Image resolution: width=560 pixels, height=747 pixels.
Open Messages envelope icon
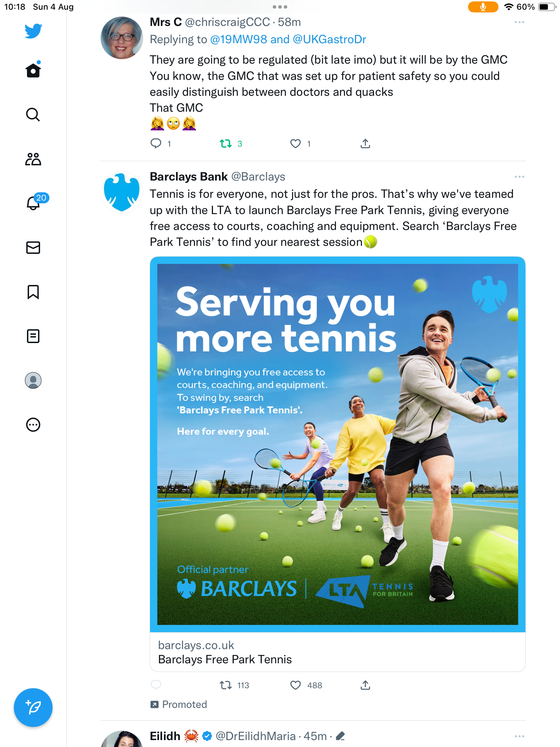tap(33, 248)
